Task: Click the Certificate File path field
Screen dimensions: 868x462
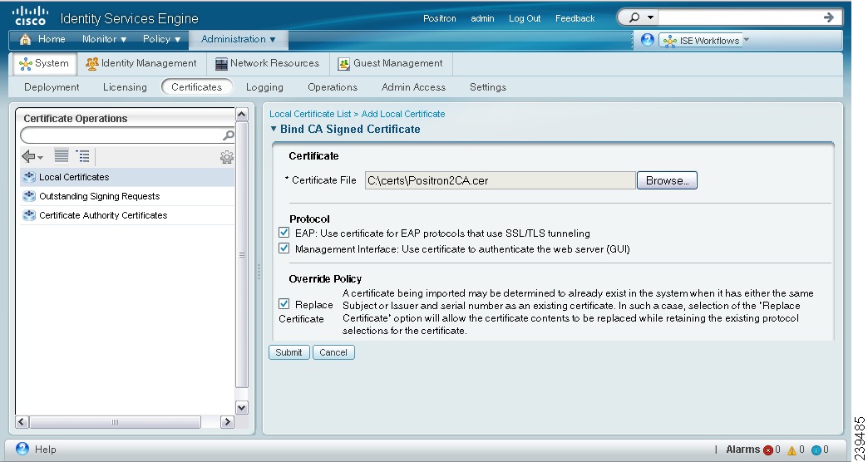Action: tap(500, 180)
